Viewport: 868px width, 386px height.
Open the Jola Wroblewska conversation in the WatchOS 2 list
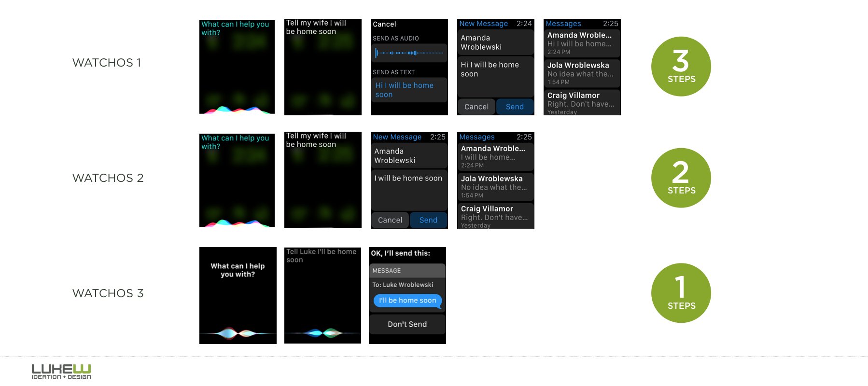click(496, 187)
